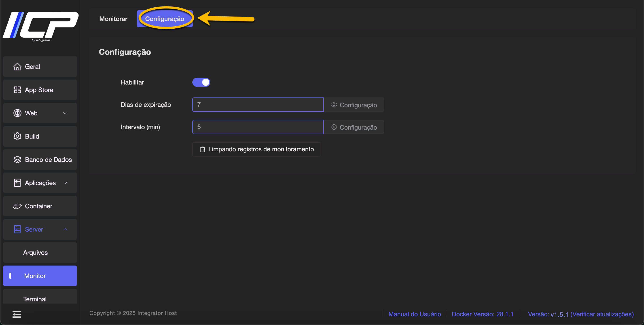Expand the Aplicações submenu chevron
The height and width of the screenshot is (325, 644).
click(x=65, y=183)
